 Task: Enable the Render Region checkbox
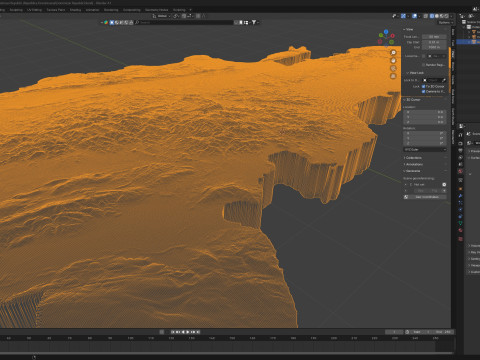(424, 65)
